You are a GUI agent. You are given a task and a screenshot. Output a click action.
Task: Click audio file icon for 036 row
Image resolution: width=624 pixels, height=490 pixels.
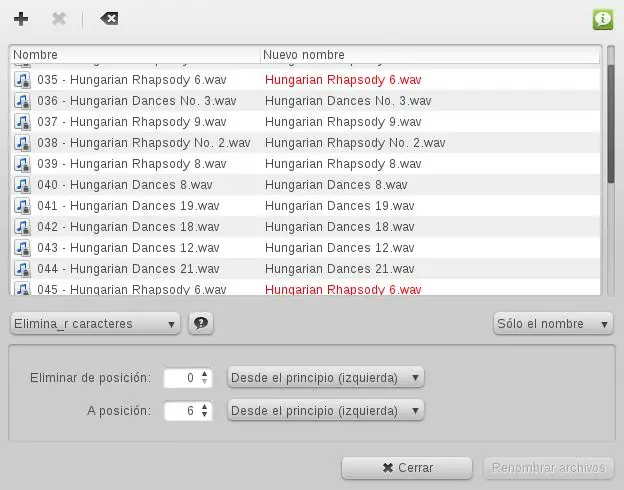pyautogui.click(x=22, y=101)
